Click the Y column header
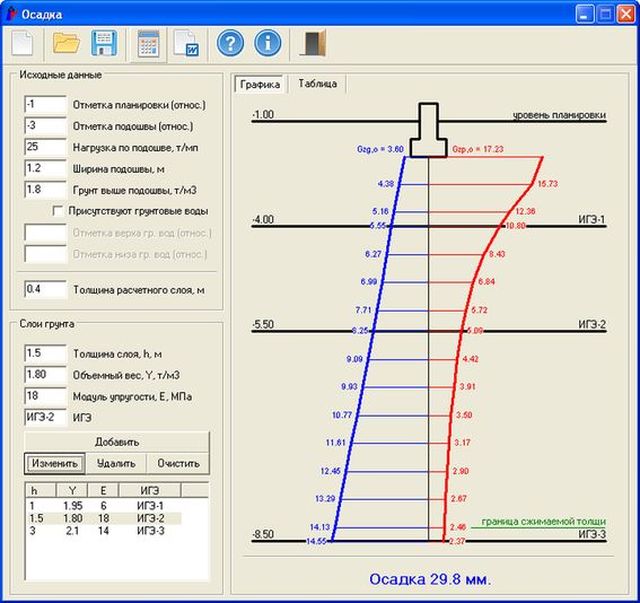The width and height of the screenshot is (640, 603). [72, 490]
